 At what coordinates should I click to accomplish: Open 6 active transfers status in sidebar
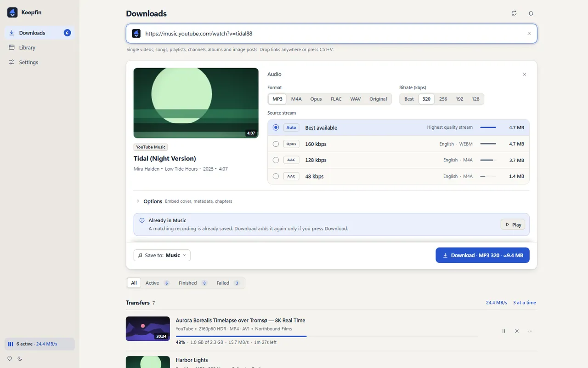coord(40,344)
